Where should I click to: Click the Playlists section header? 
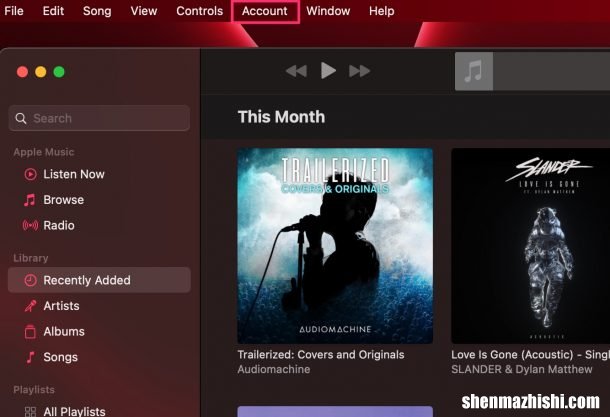point(34,390)
